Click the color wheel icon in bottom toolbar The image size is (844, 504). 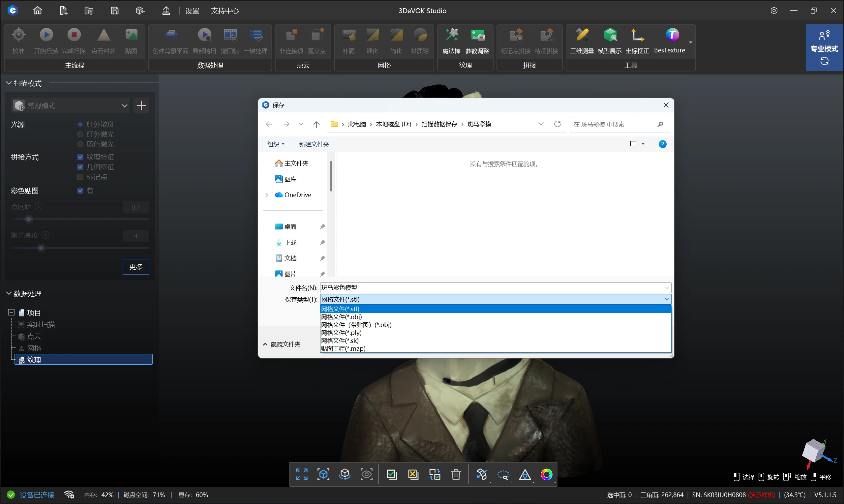[546, 474]
